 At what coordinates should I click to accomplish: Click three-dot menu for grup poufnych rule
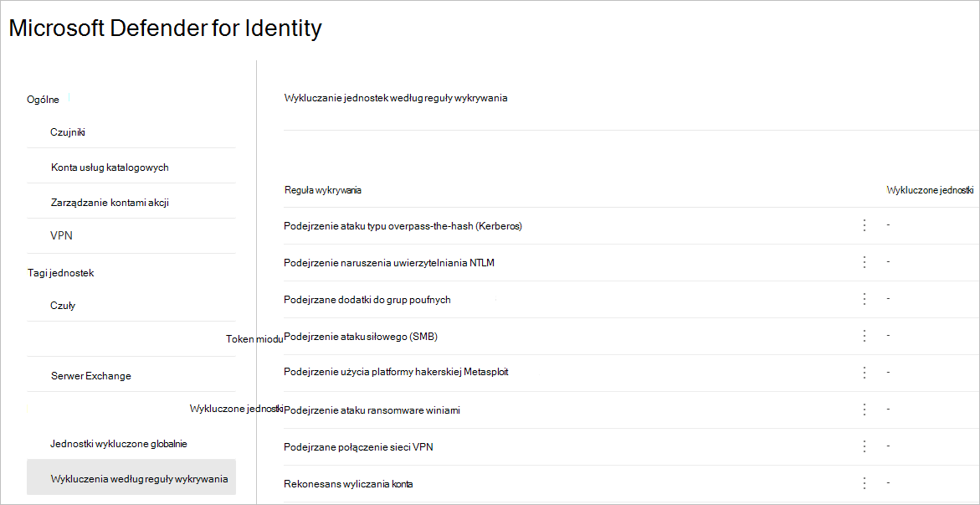point(865,299)
